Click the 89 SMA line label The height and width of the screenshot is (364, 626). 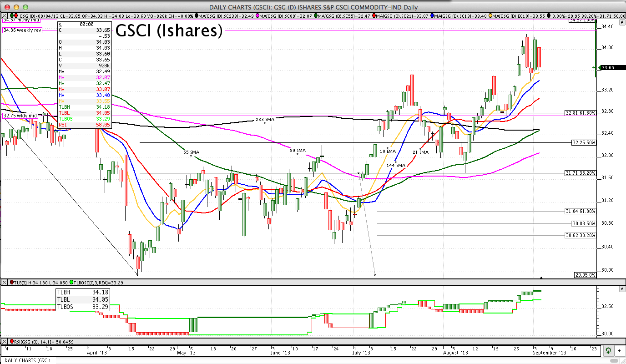[x=298, y=150]
